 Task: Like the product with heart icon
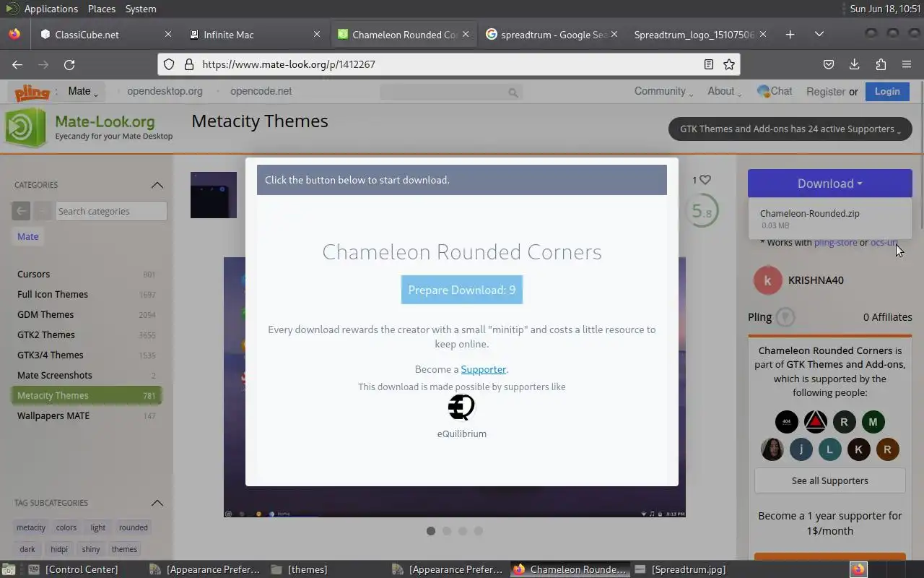coord(705,180)
